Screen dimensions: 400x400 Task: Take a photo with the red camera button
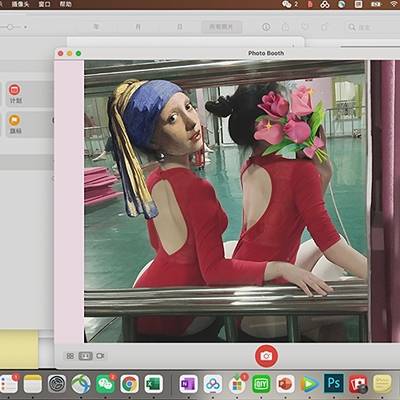pos(266,356)
